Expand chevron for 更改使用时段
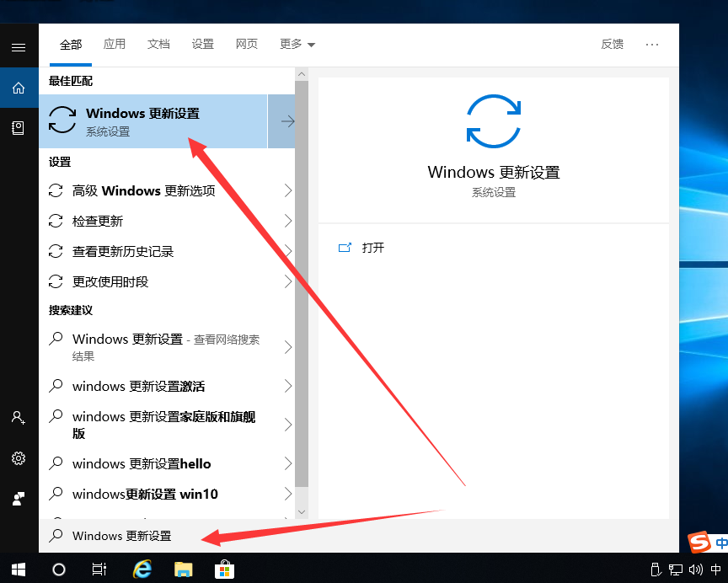This screenshot has width=728, height=583. pos(288,281)
